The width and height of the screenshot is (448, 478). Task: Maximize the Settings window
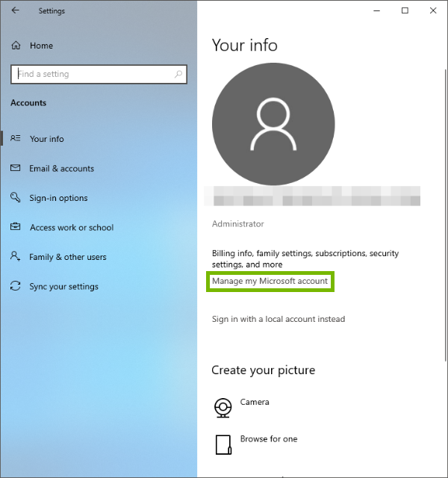[x=405, y=10]
